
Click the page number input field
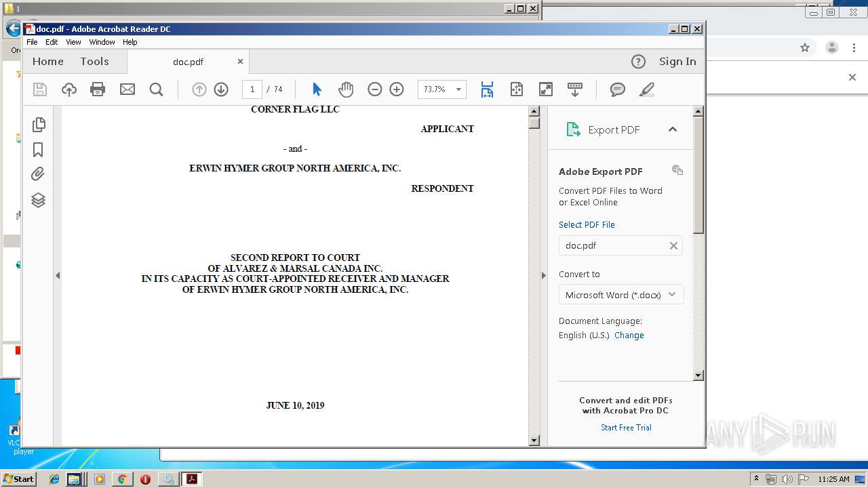coord(252,89)
